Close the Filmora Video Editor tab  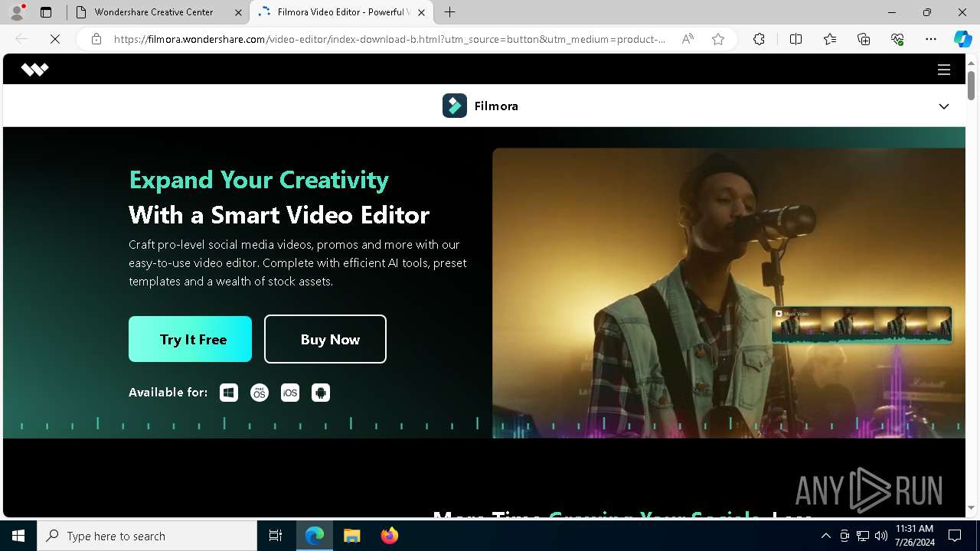421,12
